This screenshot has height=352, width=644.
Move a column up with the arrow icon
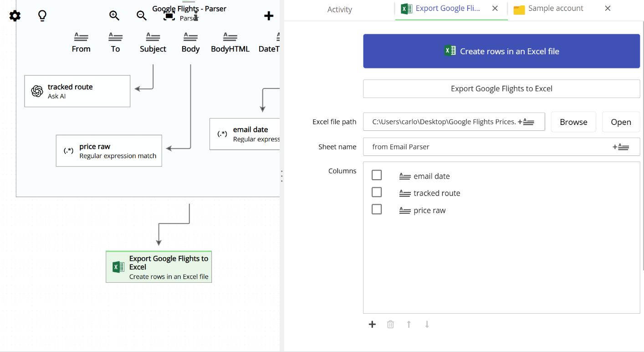point(409,324)
